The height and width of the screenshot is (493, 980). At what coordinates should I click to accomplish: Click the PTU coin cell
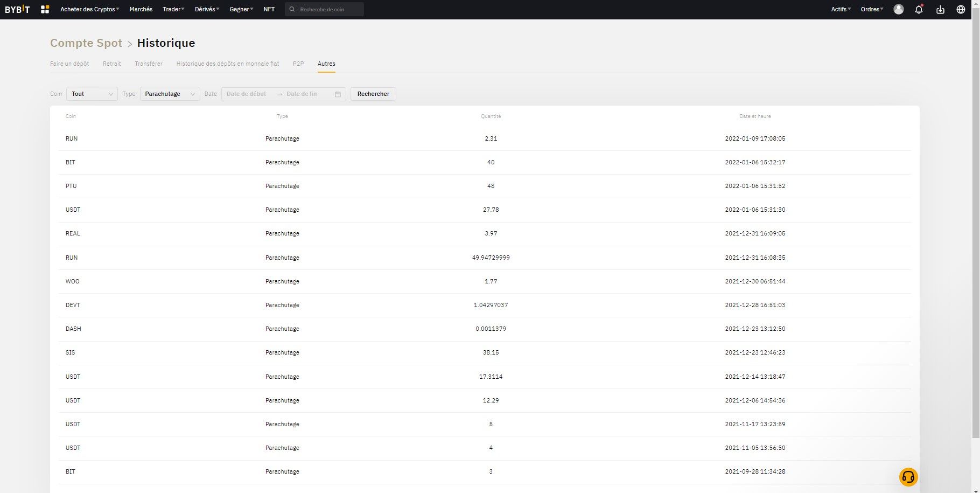(71, 186)
